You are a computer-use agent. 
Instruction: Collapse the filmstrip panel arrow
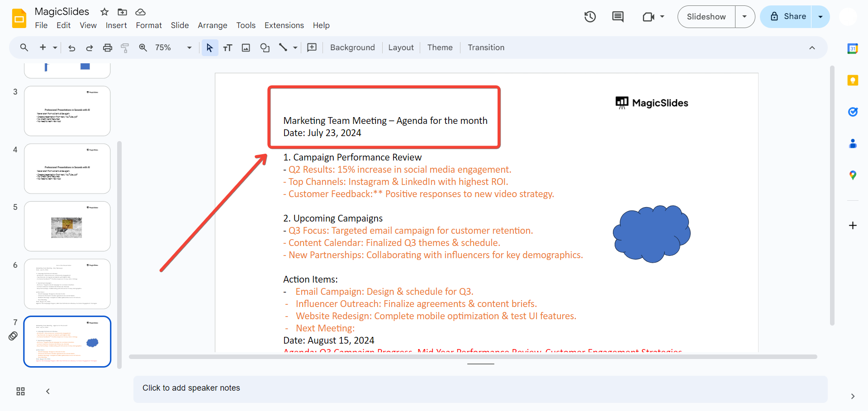[48, 392]
